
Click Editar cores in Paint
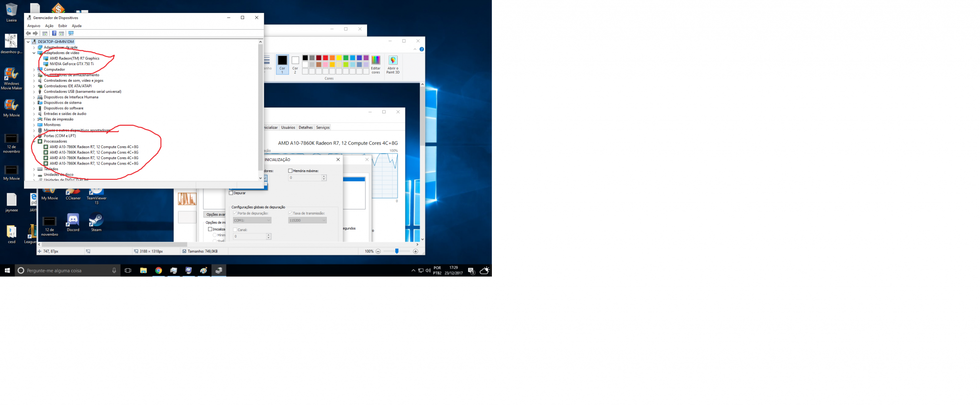tap(376, 65)
